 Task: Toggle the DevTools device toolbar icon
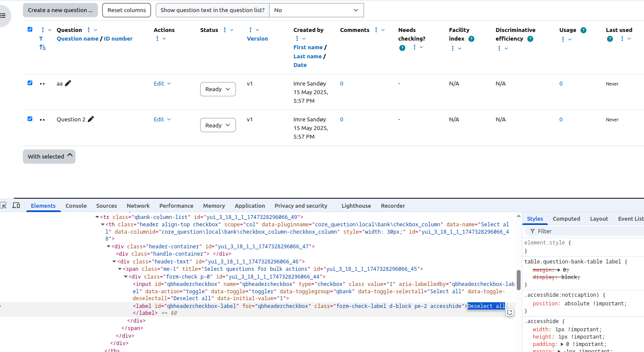click(x=16, y=206)
